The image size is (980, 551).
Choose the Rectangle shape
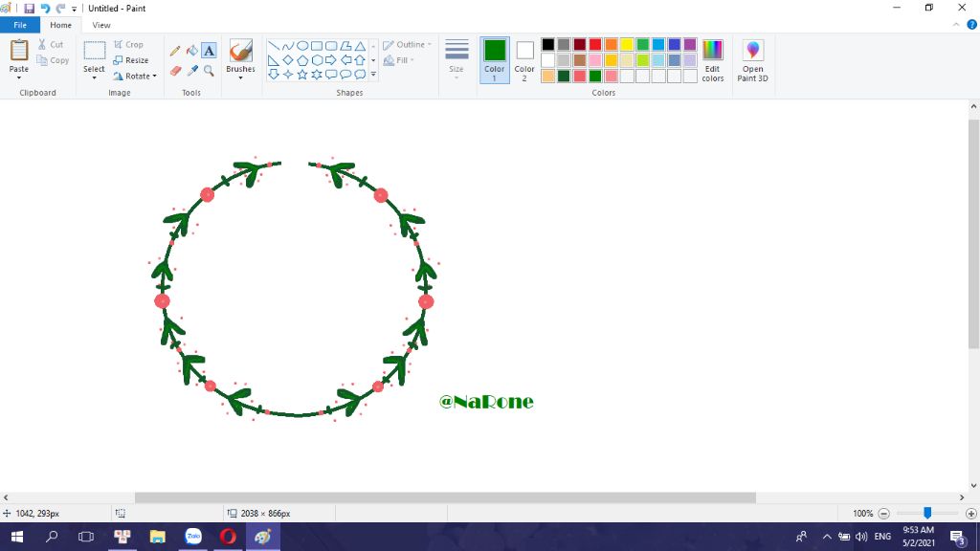coord(316,46)
